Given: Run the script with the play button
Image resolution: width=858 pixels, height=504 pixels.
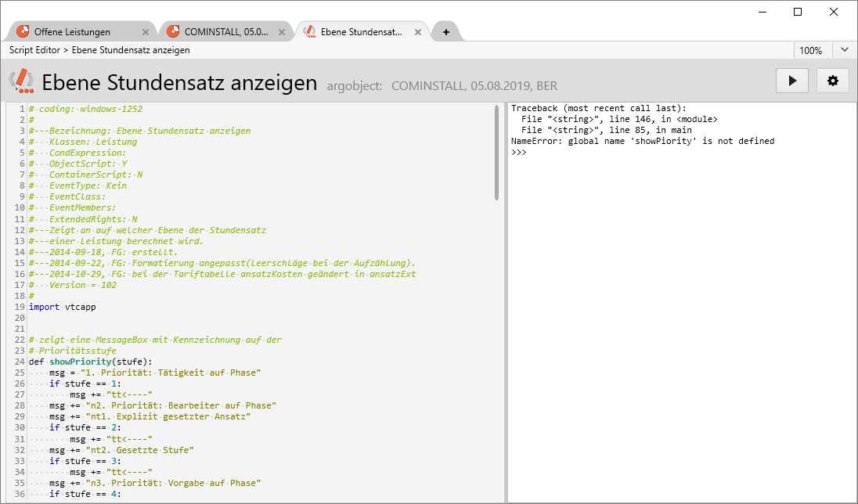Looking at the screenshot, I should pos(792,81).
